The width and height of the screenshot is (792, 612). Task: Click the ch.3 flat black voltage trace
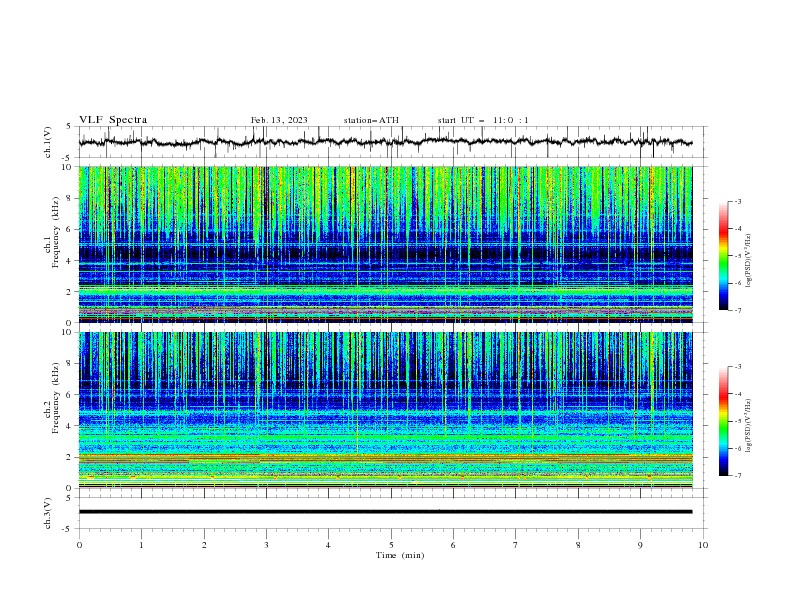385,512
